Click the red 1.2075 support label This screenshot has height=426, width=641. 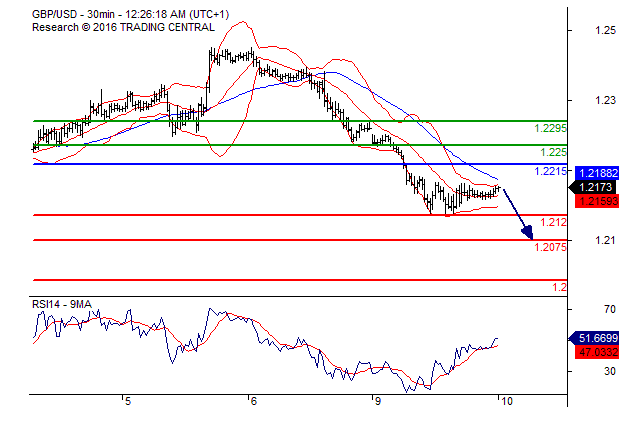click(550, 247)
